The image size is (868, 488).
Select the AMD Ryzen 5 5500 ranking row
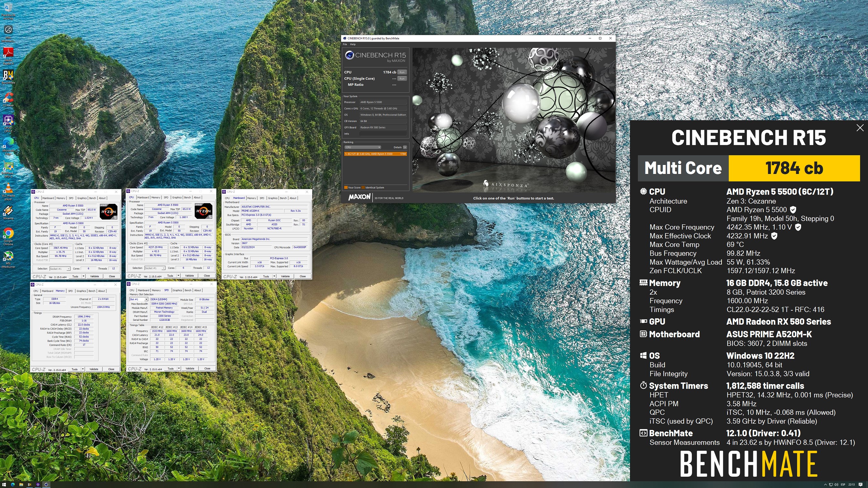coord(375,154)
